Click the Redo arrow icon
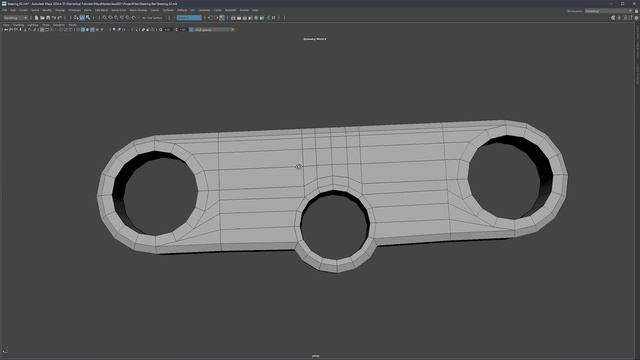 coord(60,18)
